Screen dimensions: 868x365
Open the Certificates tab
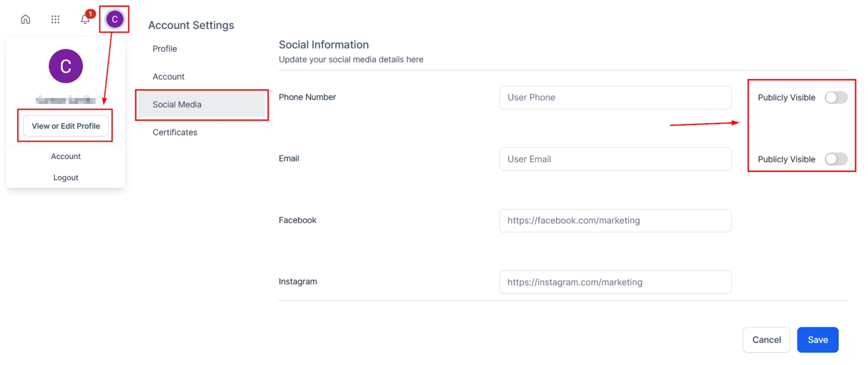(175, 132)
